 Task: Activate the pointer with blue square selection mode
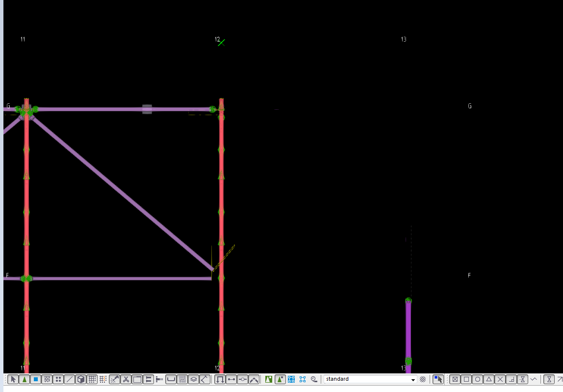(438, 379)
